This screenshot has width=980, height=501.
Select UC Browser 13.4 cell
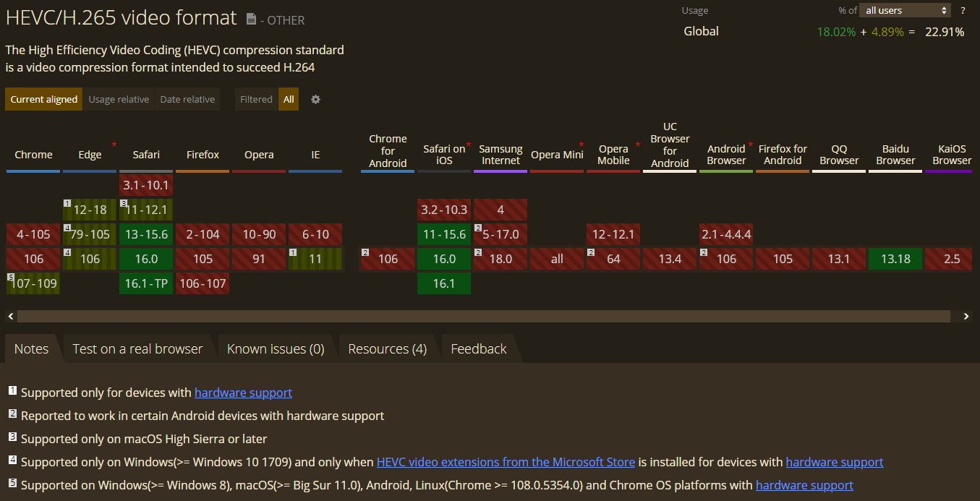coord(670,259)
